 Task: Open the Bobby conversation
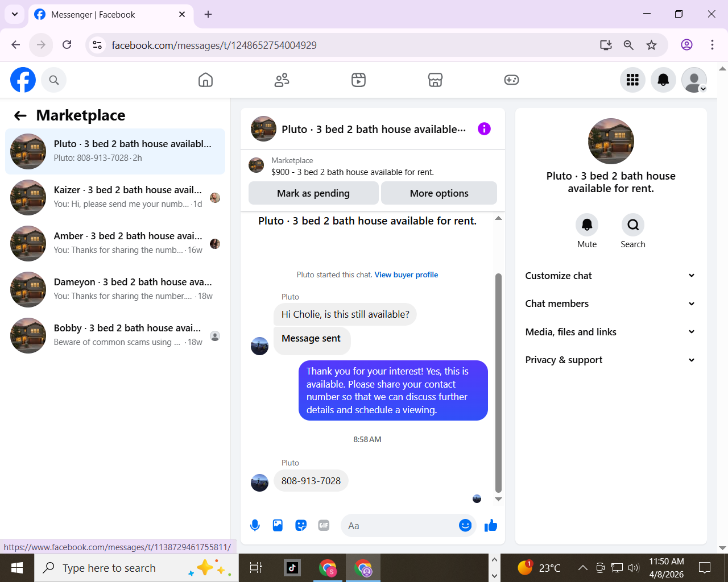coord(115,335)
